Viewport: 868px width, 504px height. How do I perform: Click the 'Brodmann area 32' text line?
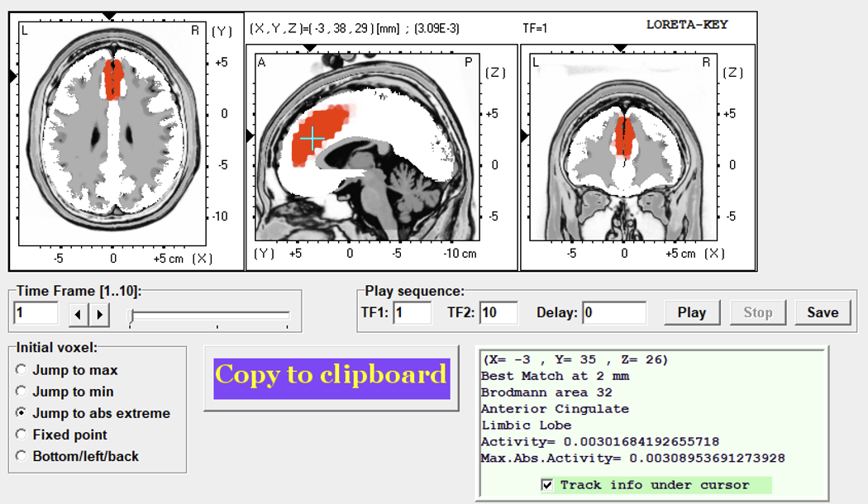point(546,392)
